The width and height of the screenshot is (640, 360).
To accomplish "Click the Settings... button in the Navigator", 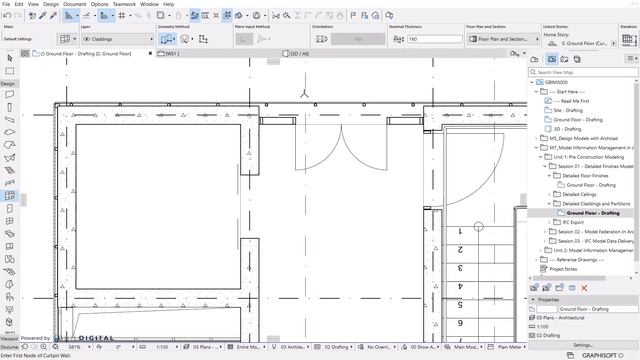I will tap(583, 345).
